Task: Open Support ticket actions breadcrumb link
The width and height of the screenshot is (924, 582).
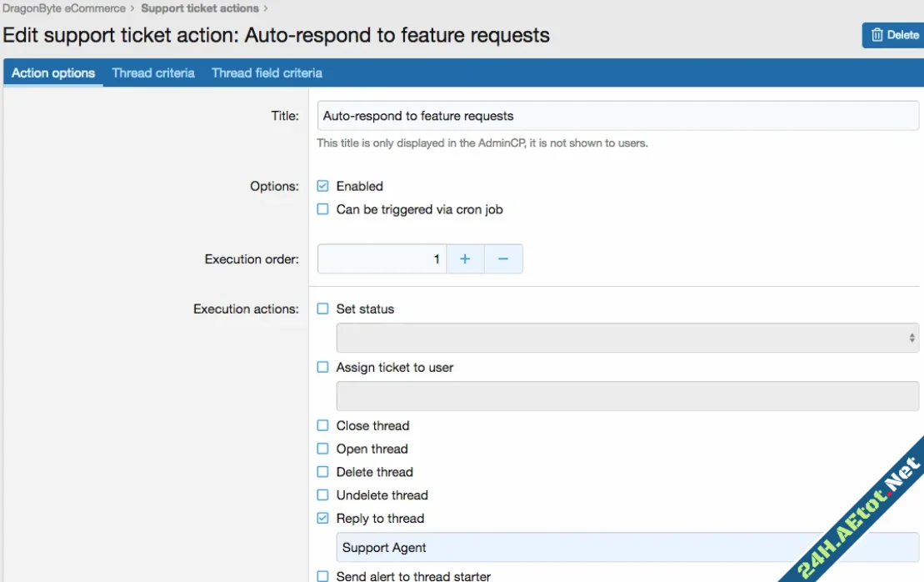Action: coord(200,8)
